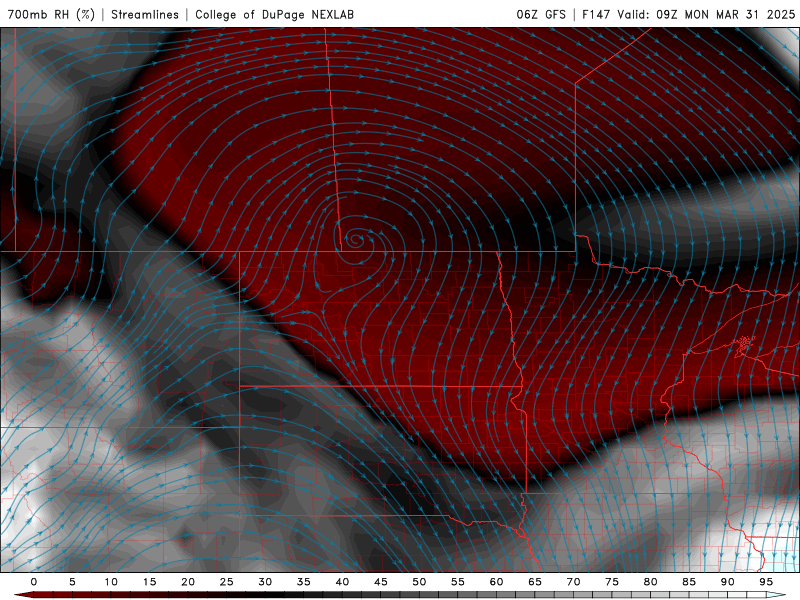Click the dark red left arrow end of colorbar
The image size is (800, 600).
pyautogui.click(x=23, y=595)
